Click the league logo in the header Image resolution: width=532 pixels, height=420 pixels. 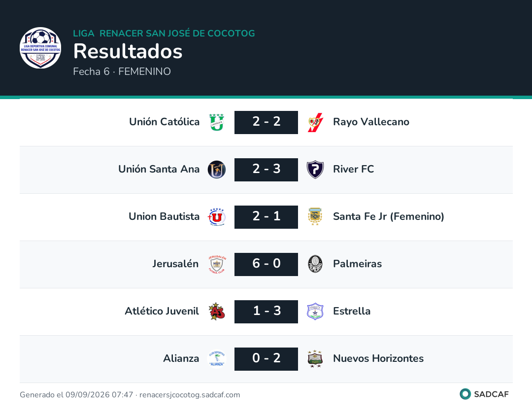pos(40,48)
